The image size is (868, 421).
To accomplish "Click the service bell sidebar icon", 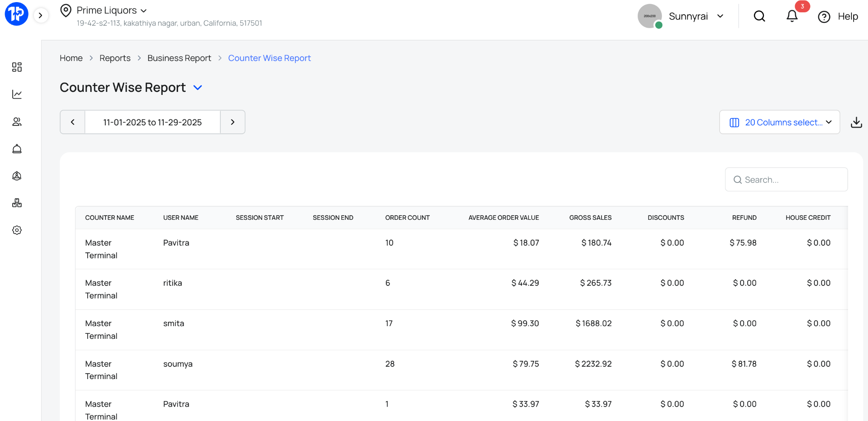I will coord(17,149).
